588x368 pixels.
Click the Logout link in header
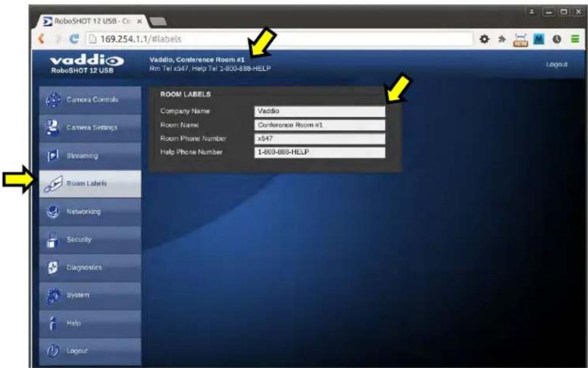tap(556, 64)
